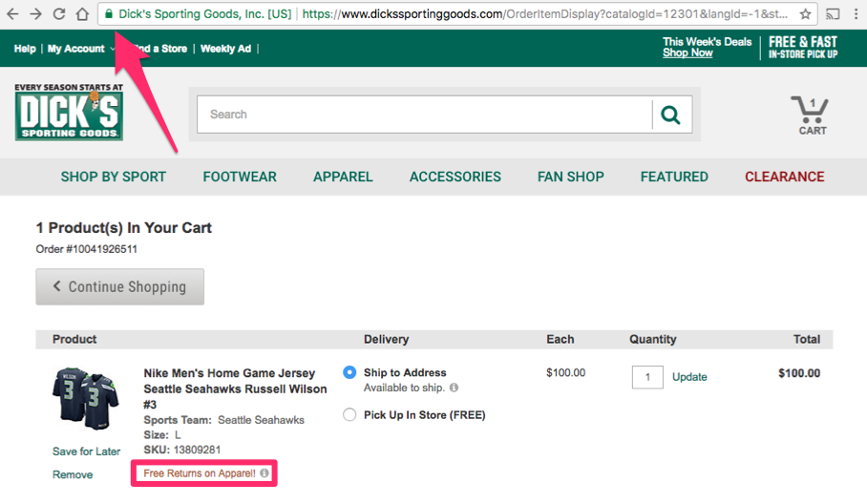The width and height of the screenshot is (867, 504).
Task: Expand the My Account dropdown
Action: click(81, 49)
